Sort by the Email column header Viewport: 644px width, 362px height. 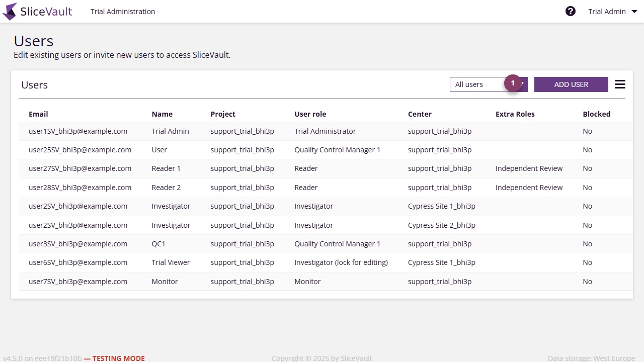38,114
